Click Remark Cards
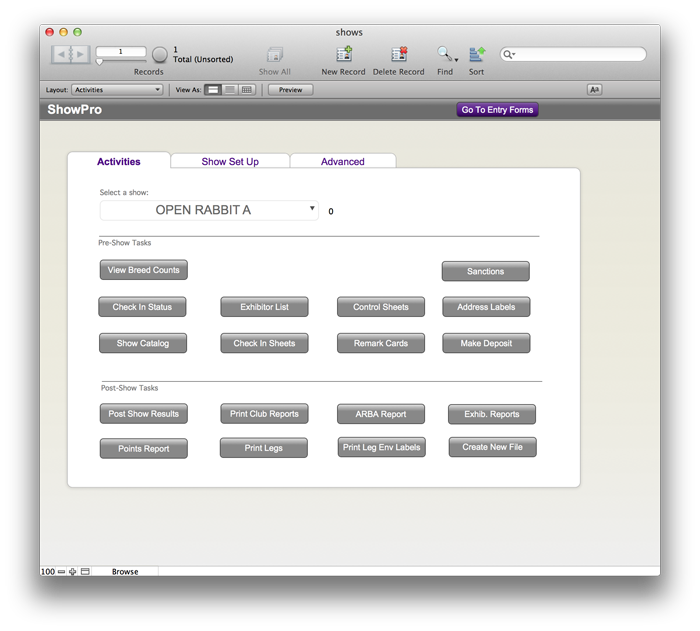This screenshot has width=700, height=631. [381, 343]
